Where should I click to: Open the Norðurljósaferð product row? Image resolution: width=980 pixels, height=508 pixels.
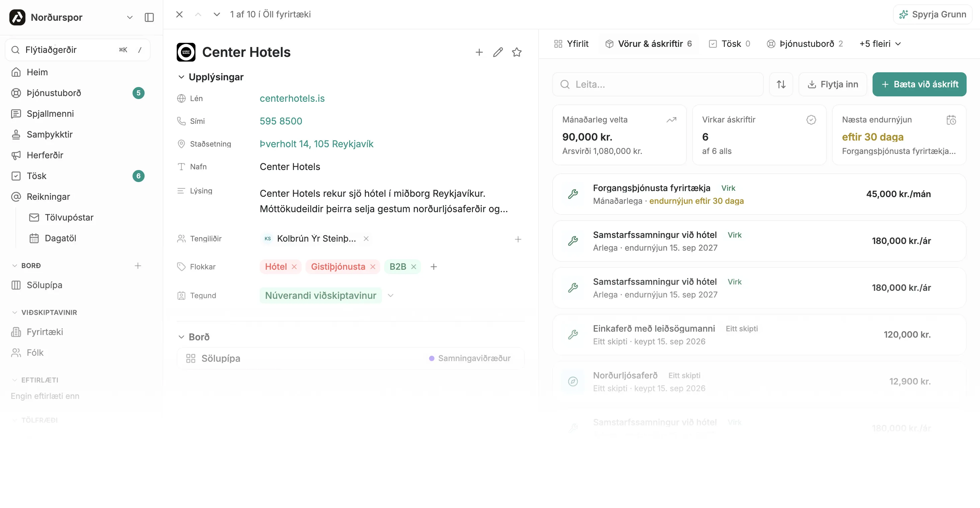(x=759, y=382)
